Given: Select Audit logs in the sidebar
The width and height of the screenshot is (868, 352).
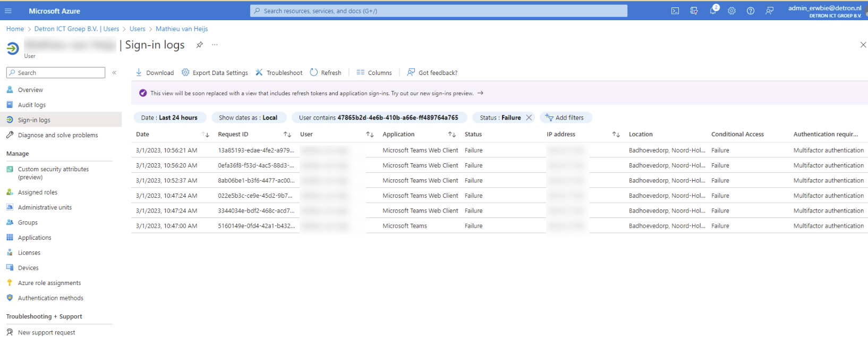Looking at the screenshot, I should 32,105.
